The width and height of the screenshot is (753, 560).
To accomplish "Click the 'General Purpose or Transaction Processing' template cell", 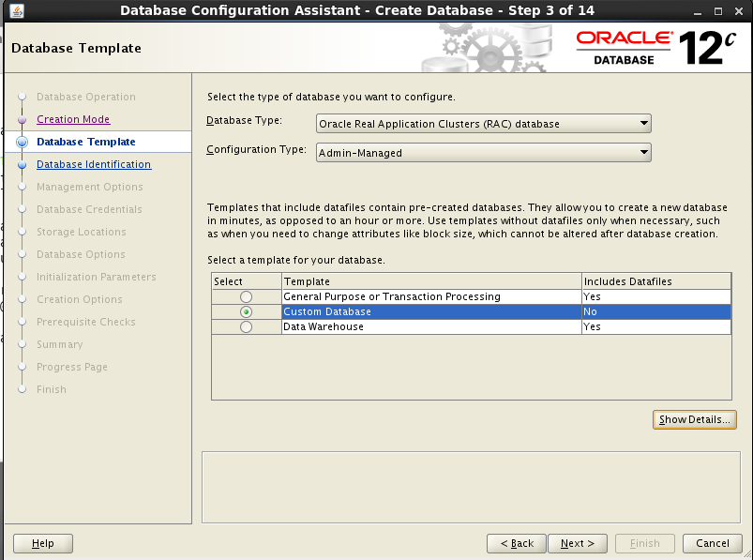I will pyautogui.click(x=431, y=296).
